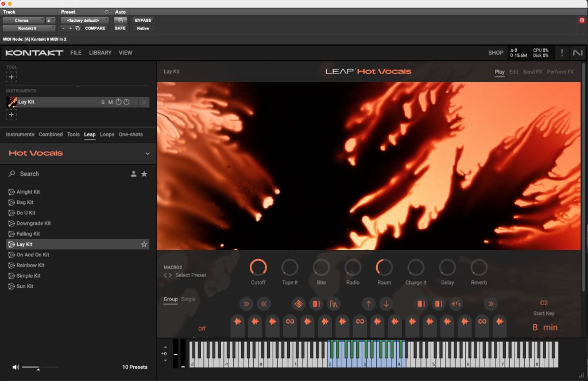Screen dimensions: 588x381
Task: Solo the Lay Kit instrument
Action: [103, 102]
